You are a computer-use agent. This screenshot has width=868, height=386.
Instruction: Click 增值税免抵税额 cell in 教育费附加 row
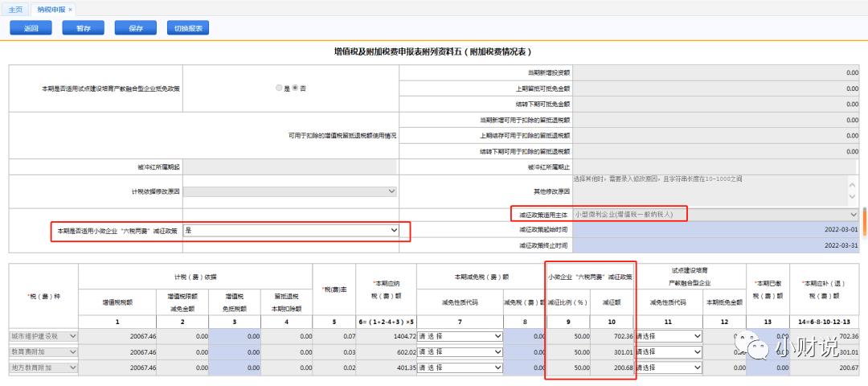[x=235, y=351]
